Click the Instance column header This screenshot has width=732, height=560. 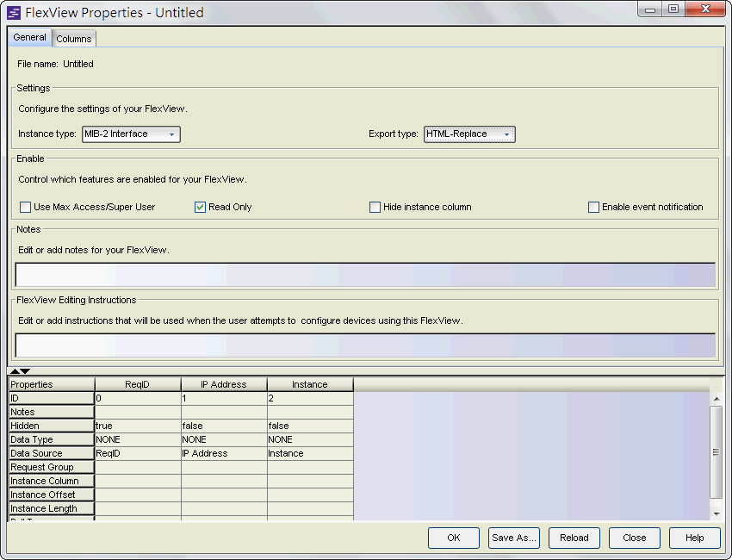click(310, 384)
